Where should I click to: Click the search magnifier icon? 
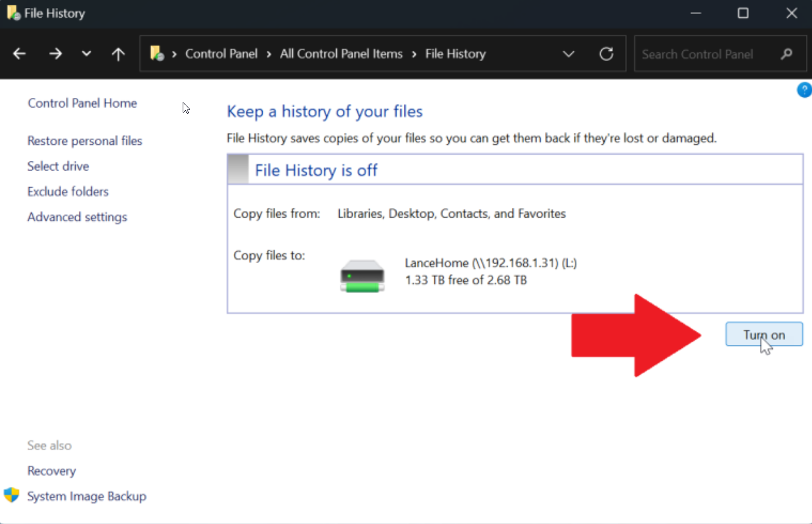[x=787, y=54]
